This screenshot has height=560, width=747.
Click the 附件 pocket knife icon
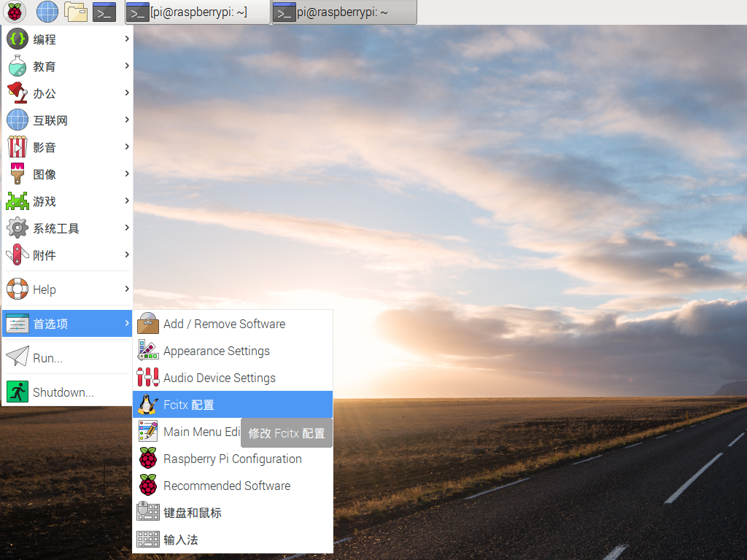(18, 254)
